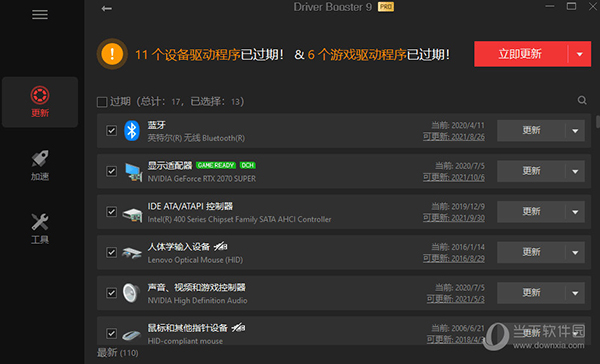This screenshot has height=364, width=600.
Task: Expand the dropdown beside IDE ATA/ATAPI 更新 button
Action: (575, 212)
